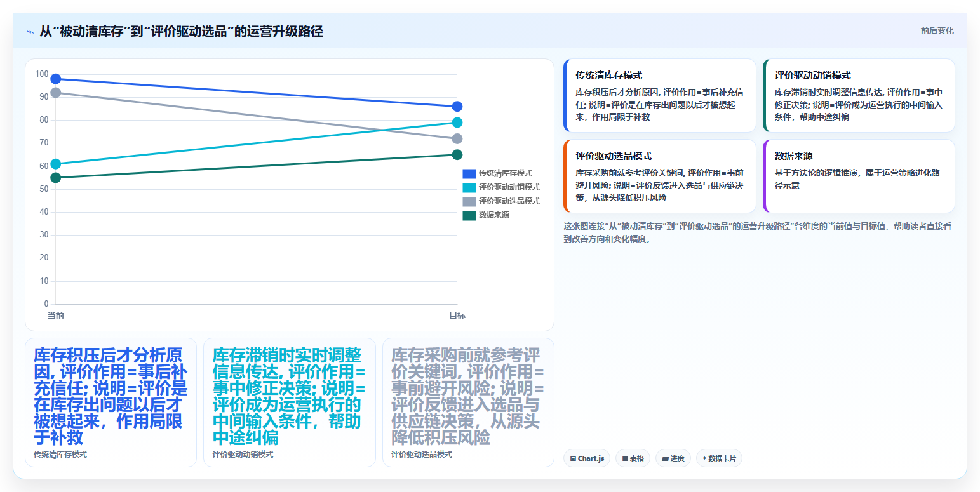Open the 评价驱动选品模式 info card
Screen dimensions: 980x492
coord(659,176)
